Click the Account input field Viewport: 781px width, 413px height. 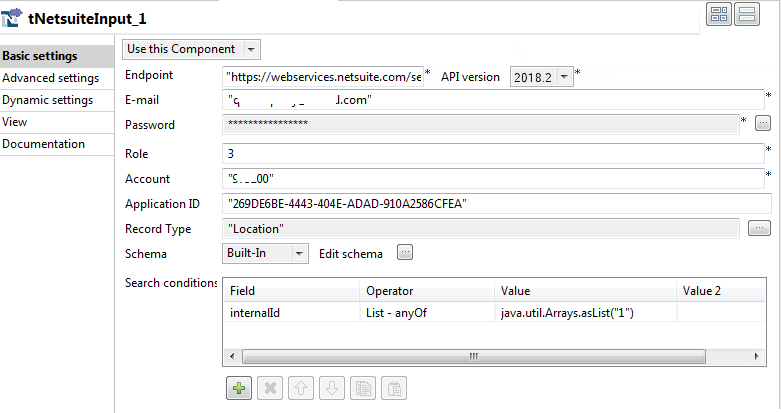click(x=493, y=178)
